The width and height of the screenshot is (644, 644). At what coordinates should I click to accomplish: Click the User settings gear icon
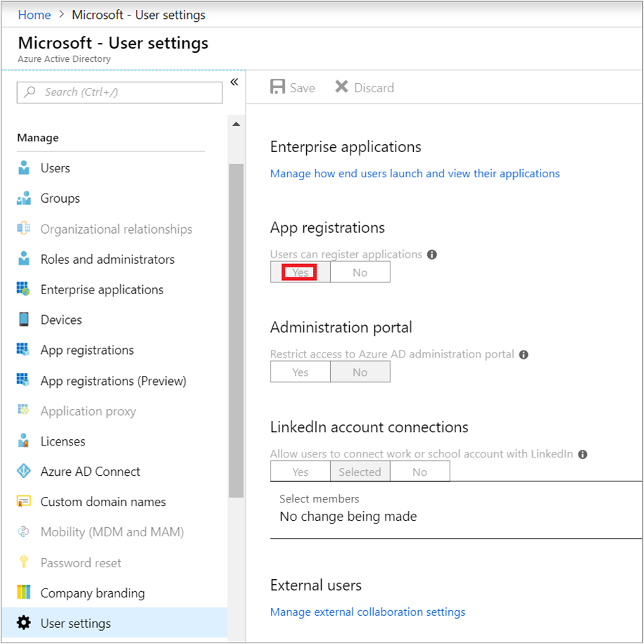(24, 623)
